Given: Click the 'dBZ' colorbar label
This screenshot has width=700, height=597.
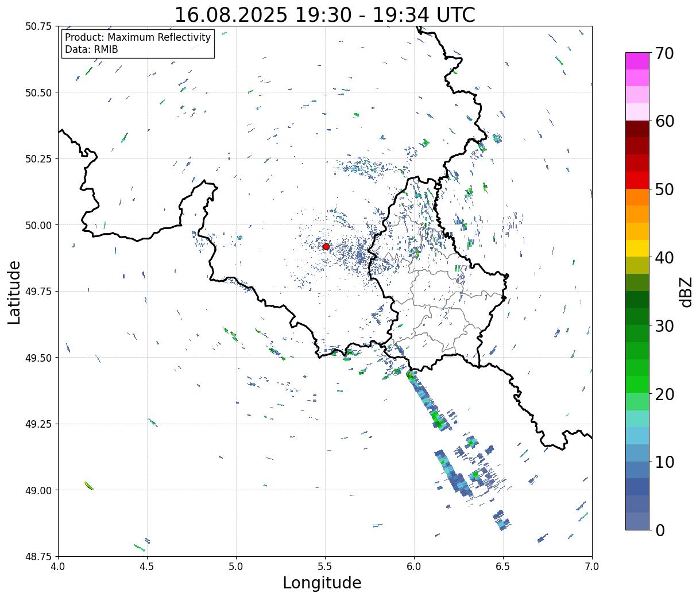Looking at the screenshot, I should coord(686,292).
